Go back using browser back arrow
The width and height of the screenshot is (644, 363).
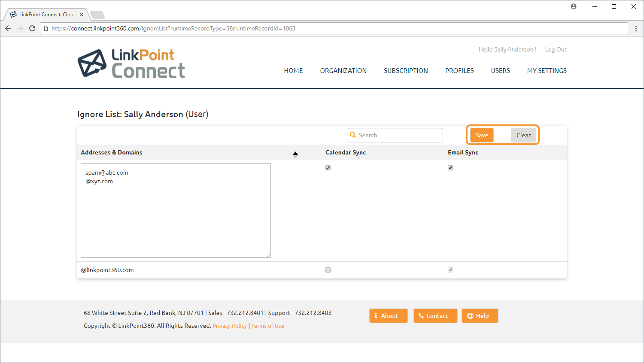[8, 28]
